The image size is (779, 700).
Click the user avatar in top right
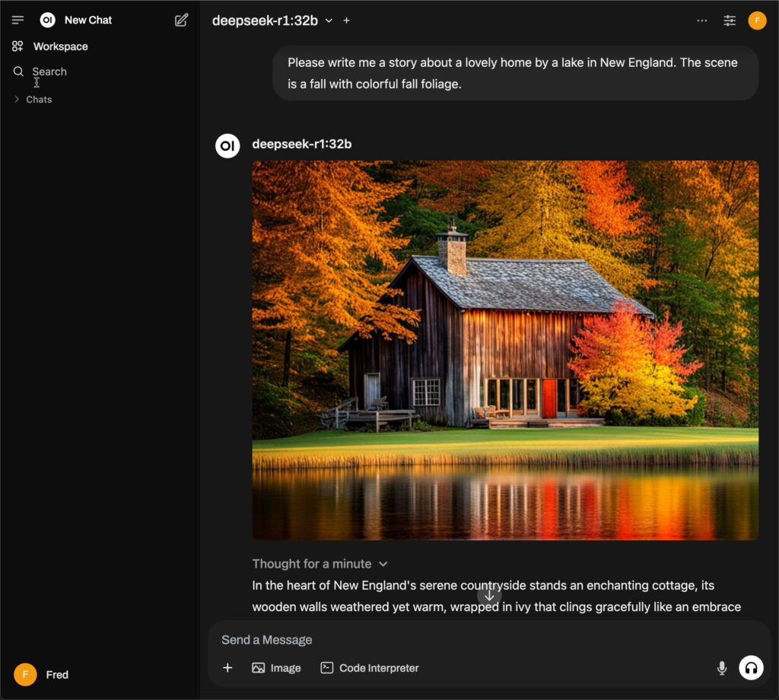point(757,21)
